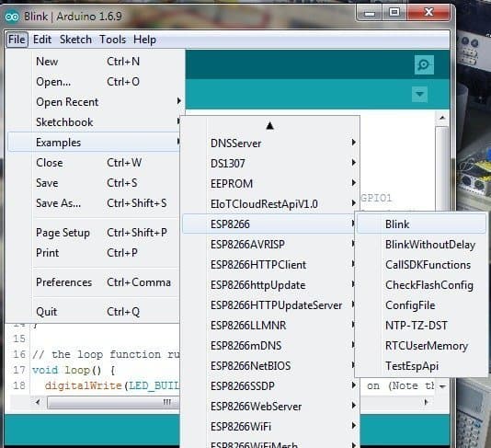This screenshot has width=491, height=448.
Task: Choose Page Setup from the File menu
Action: [x=94, y=233]
